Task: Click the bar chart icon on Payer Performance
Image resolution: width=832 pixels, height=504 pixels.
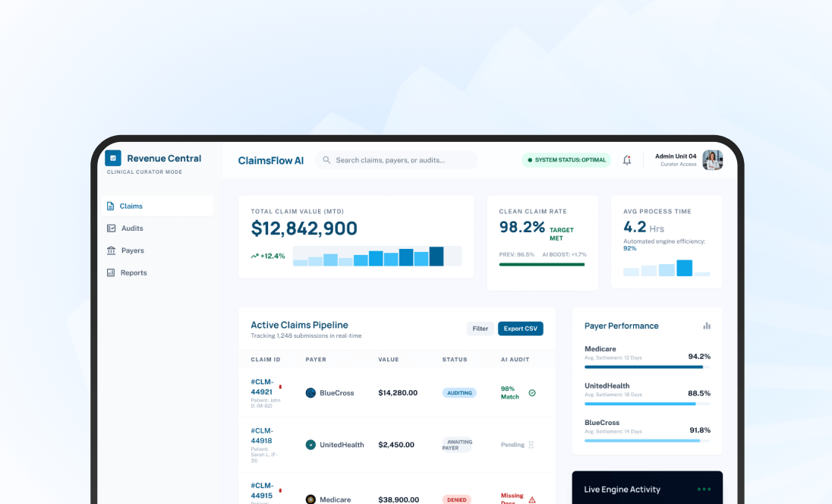Action: (x=707, y=325)
